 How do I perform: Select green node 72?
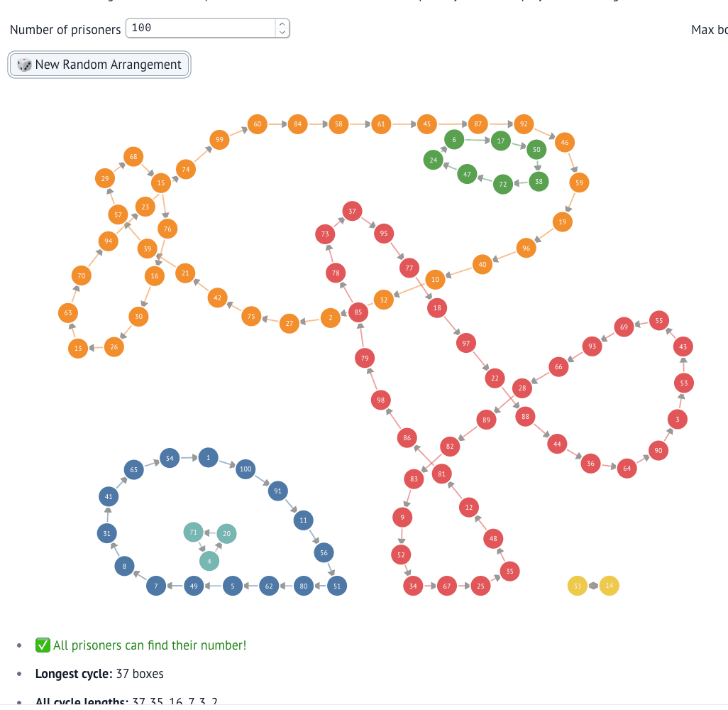click(x=502, y=185)
